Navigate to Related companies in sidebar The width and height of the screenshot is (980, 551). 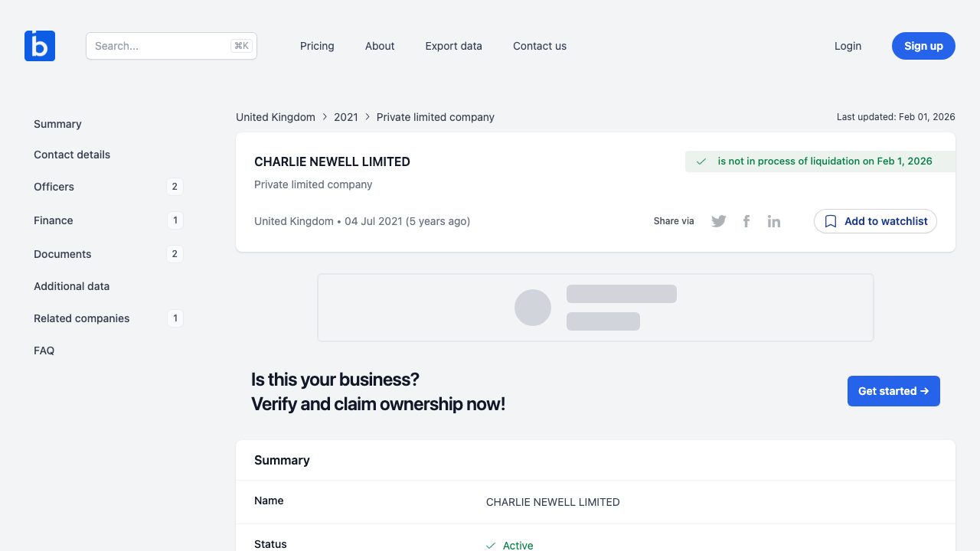coord(82,318)
